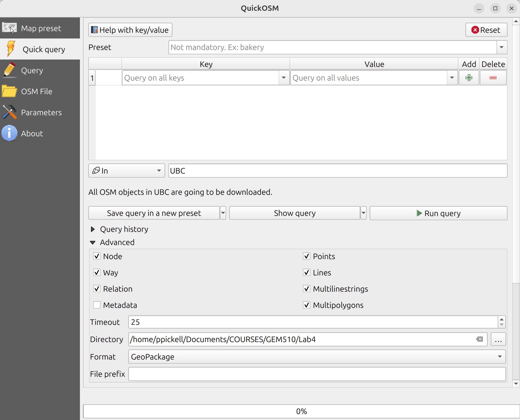
Task: Switch to the Quick query tab
Action: [40, 49]
